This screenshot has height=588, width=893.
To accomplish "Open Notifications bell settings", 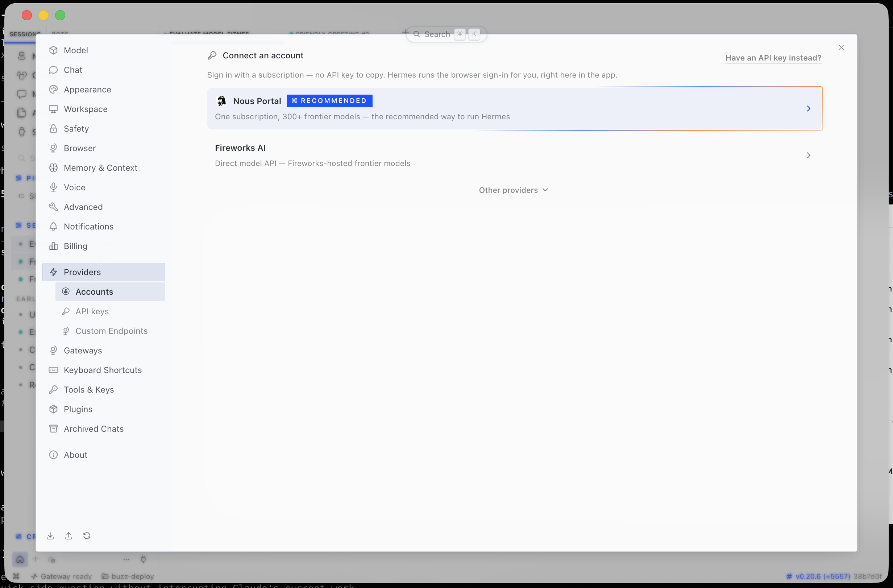I will (x=104, y=226).
